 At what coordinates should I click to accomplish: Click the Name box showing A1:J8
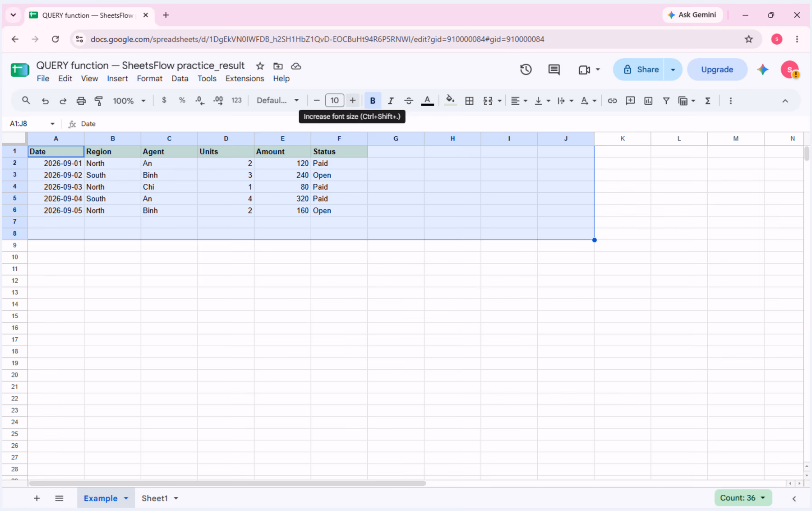[x=27, y=124]
